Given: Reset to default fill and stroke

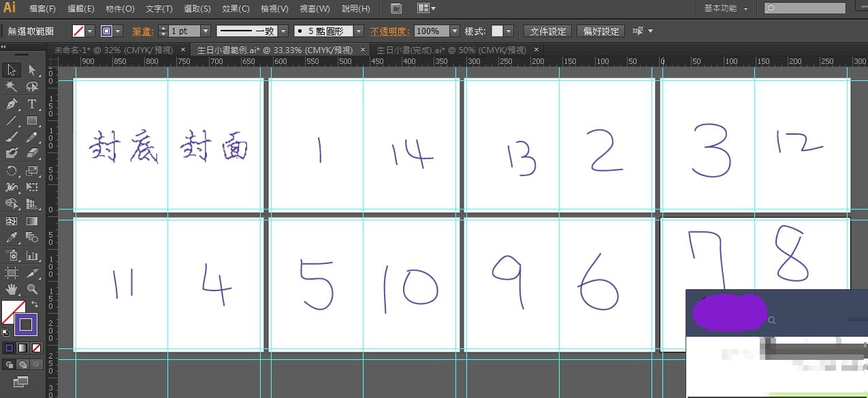Looking at the screenshot, I should coord(5,333).
